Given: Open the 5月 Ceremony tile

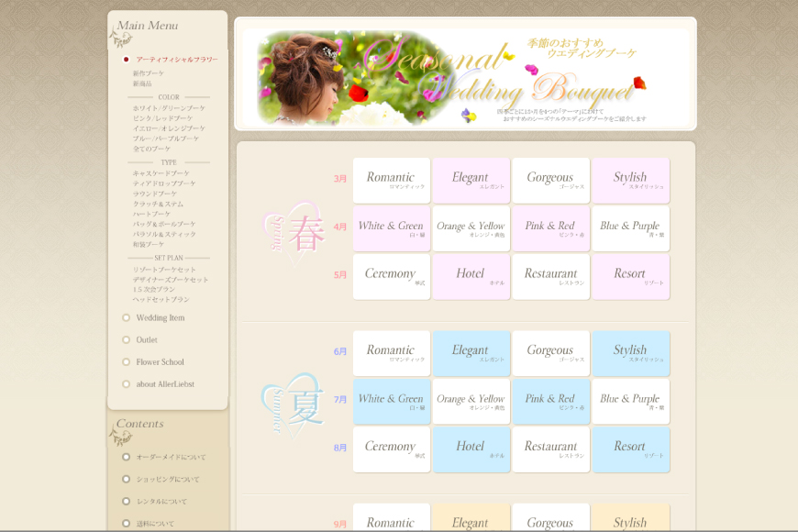Looking at the screenshot, I should click(392, 277).
